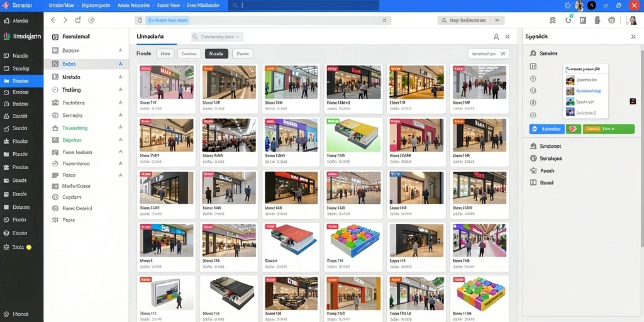Click the blue button in the right side panel

(547, 129)
